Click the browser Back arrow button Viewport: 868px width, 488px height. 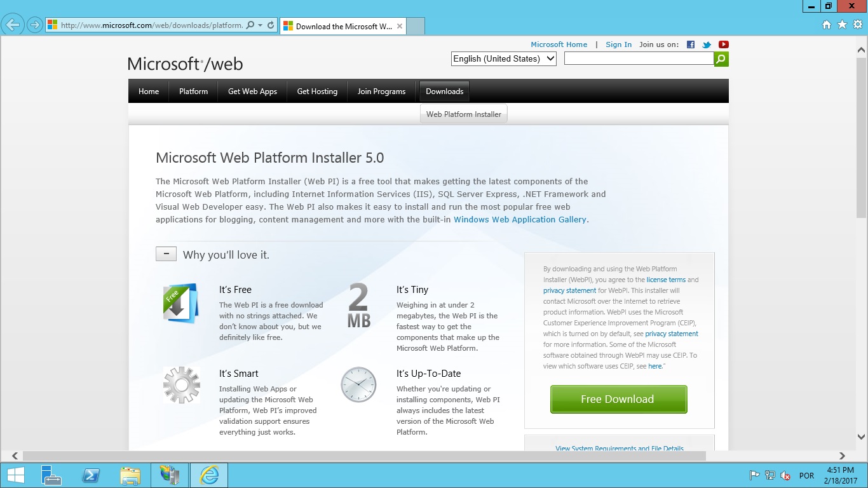[x=13, y=25]
